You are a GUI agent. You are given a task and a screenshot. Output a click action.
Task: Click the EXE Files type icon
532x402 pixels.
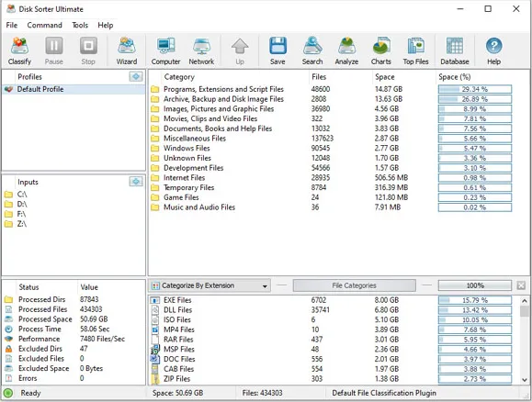[x=155, y=300]
